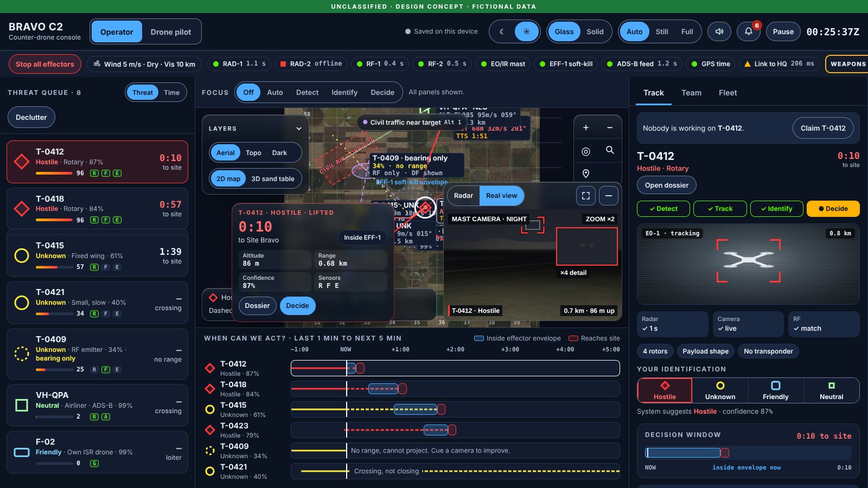
Task: Set motion mode to Still
Action: (x=662, y=31)
